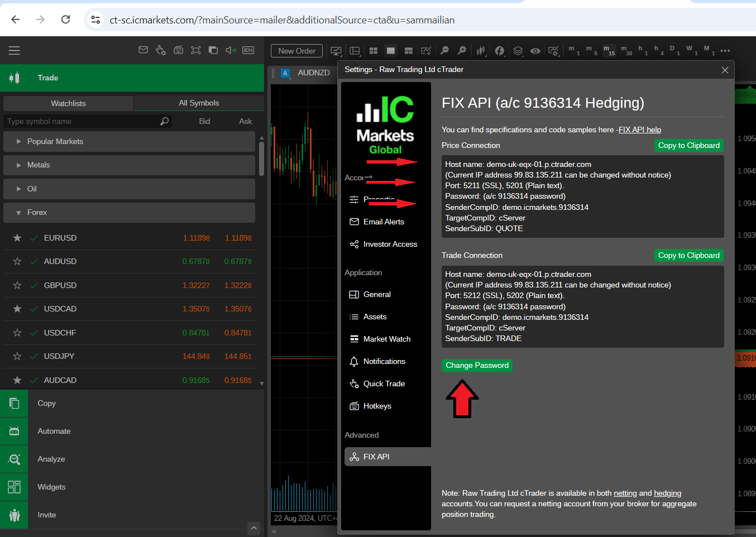
Task: Click the Facebook share icon
Action: pyautogui.click(x=500, y=51)
